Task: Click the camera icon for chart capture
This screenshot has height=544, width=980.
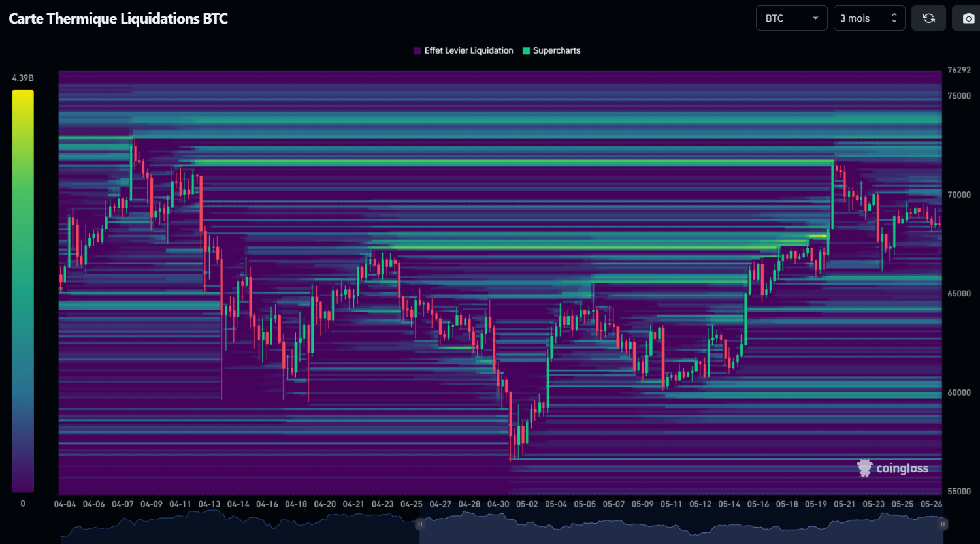Action: (968, 18)
